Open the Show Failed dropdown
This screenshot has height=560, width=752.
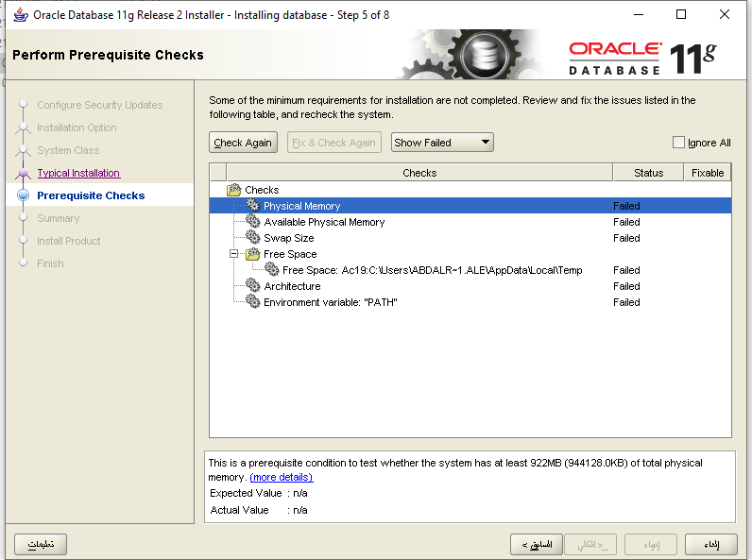pyautogui.click(x=442, y=143)
